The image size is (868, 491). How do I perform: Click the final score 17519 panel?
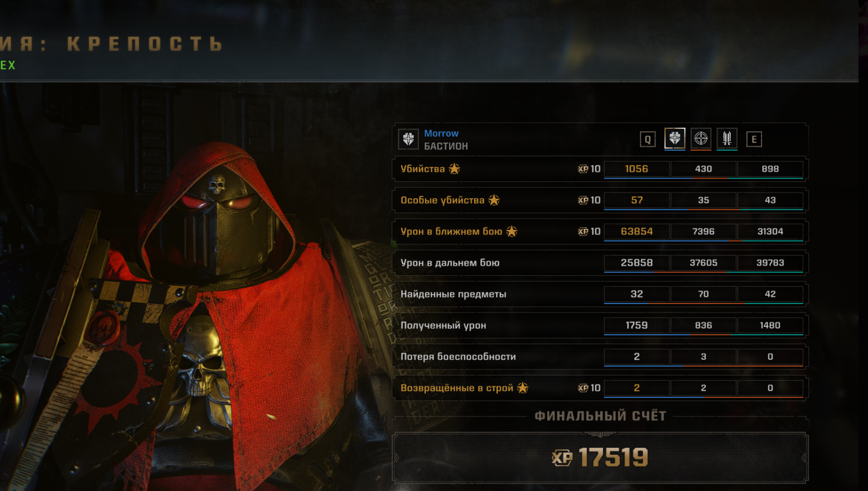click(600, 458)
